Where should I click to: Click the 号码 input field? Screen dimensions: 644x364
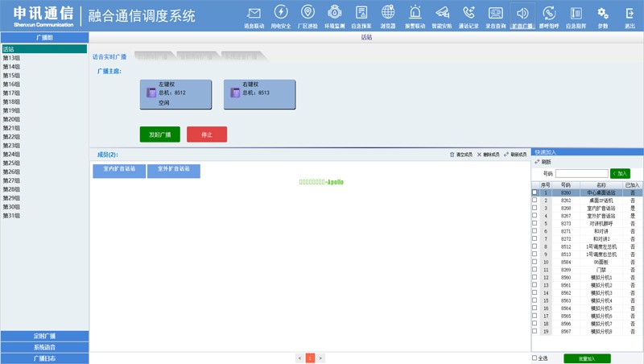(581, 173)
